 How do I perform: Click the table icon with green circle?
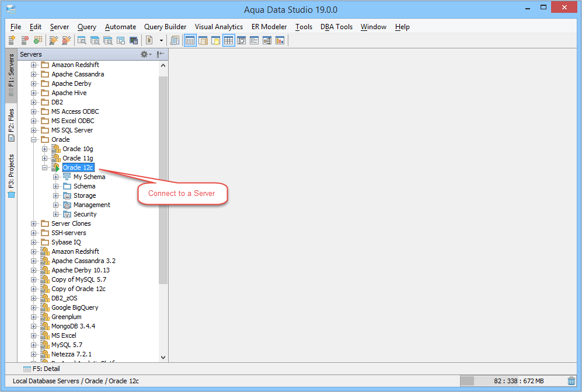coord(38,40)
